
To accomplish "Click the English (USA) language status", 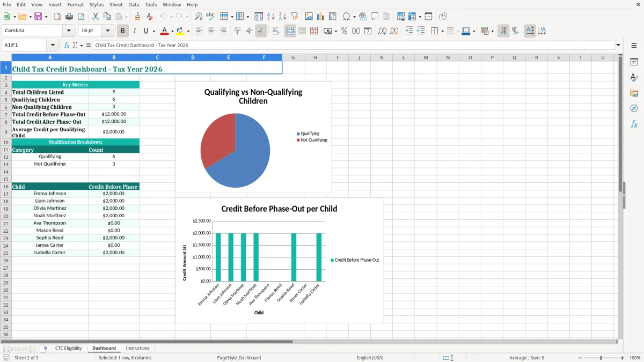I will tap(370, 358).
